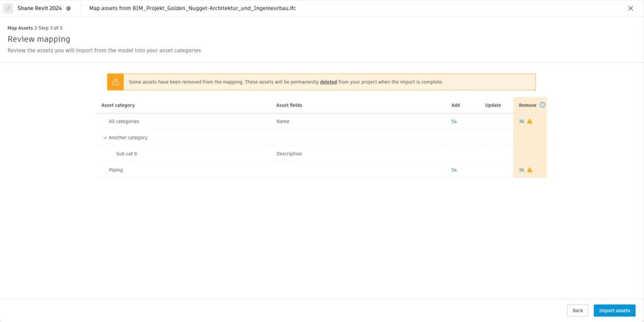
Task: Click the Step 3 of 3 breadcrumb text
Action: (x=50, y=28)
